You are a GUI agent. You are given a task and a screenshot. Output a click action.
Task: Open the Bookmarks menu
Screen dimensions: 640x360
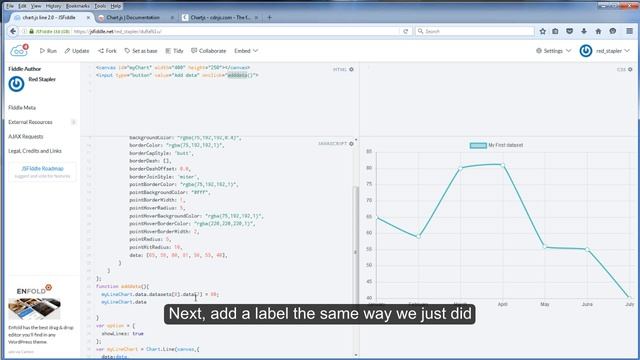point(78,6)
